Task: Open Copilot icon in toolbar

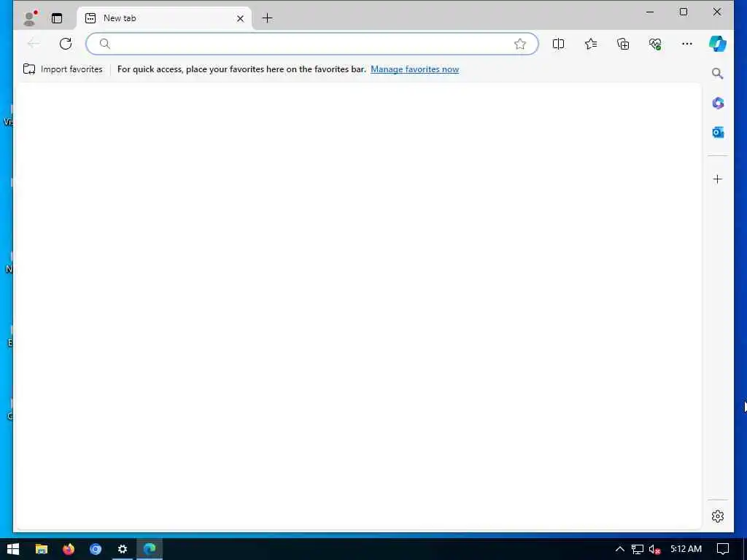Action: [718, 44]
